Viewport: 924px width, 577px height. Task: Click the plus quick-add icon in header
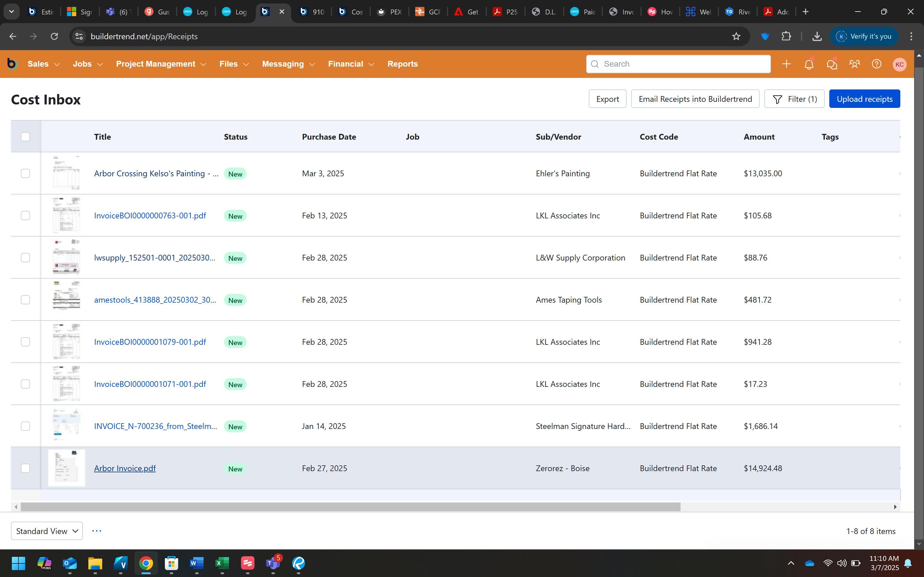click(786, 64)
